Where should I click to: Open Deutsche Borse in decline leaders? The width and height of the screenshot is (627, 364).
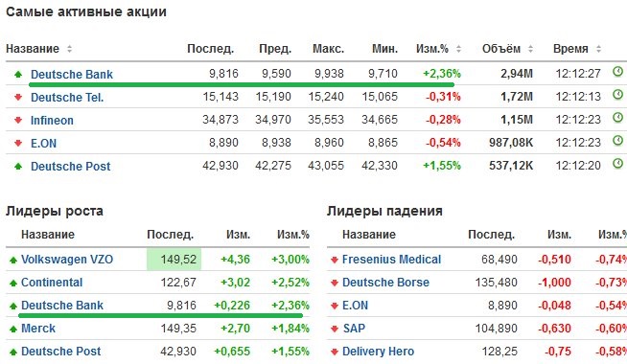click(385, 283)
